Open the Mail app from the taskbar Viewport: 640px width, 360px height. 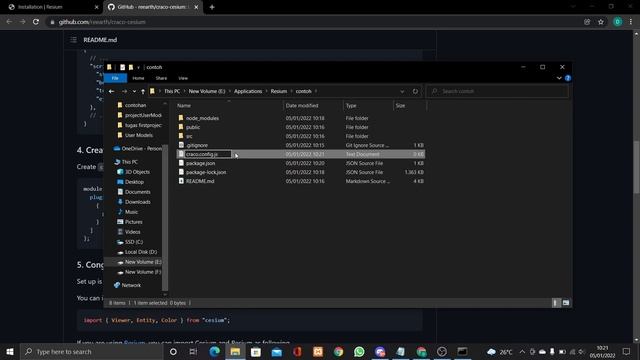[277, 351]
